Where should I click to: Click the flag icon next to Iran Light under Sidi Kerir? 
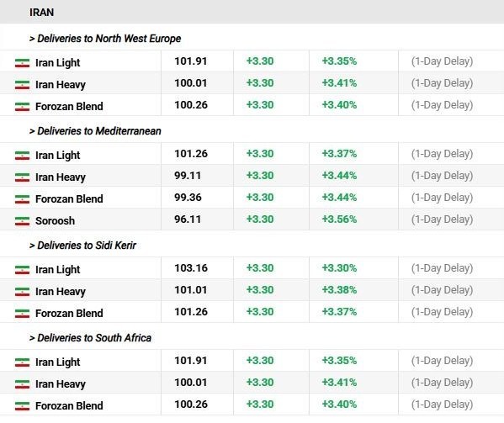pos(22,270)
